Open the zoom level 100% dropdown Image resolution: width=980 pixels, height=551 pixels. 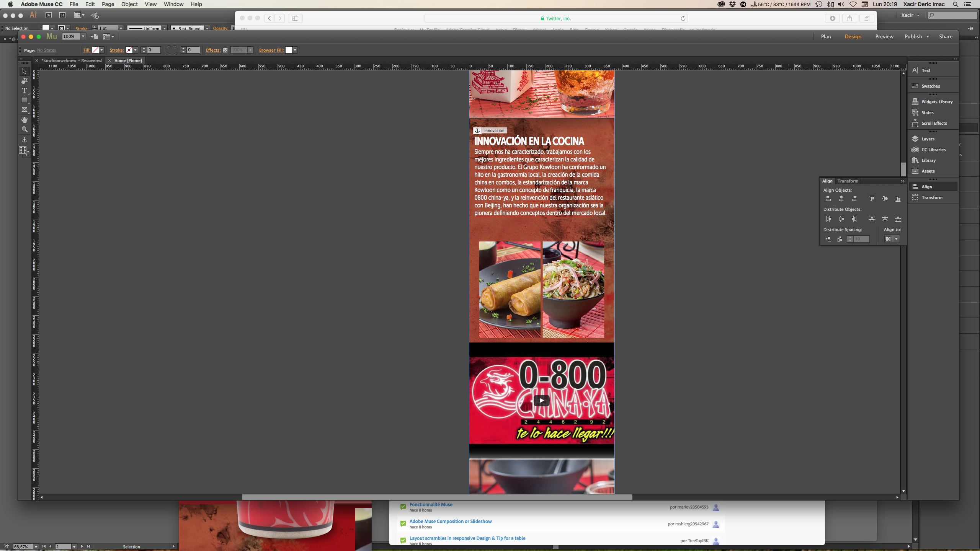(83, 36)
